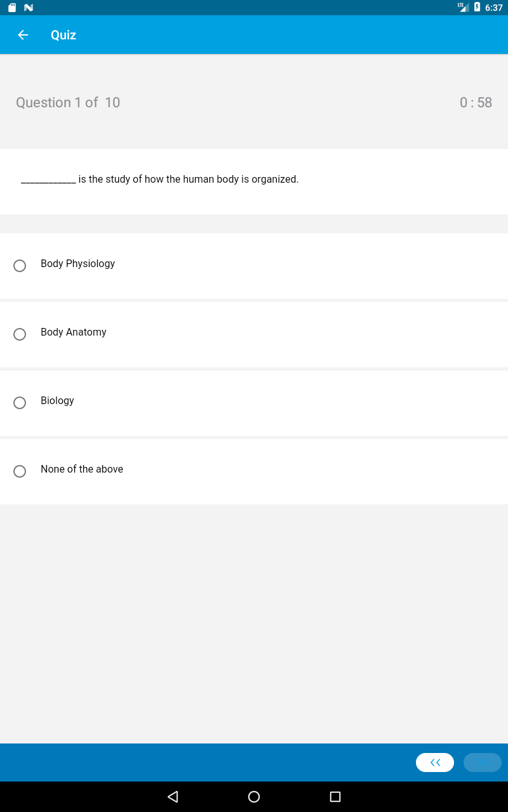Tap the Android home circle button
This screenshot has height=812, width=508.
click(x=254, y=796)
